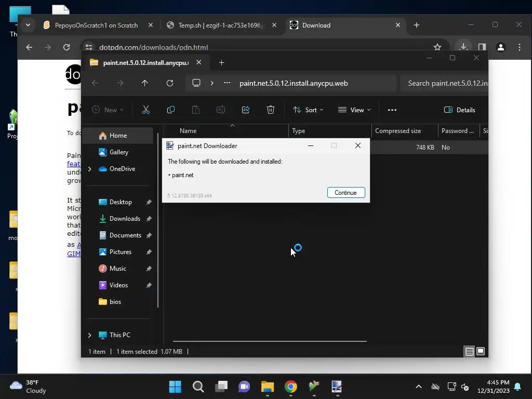This screenshot has height=399, width=532.
Task: Click the horizontal scrollbar in file list
Action: pyautogui.click(x=270, y=341)
